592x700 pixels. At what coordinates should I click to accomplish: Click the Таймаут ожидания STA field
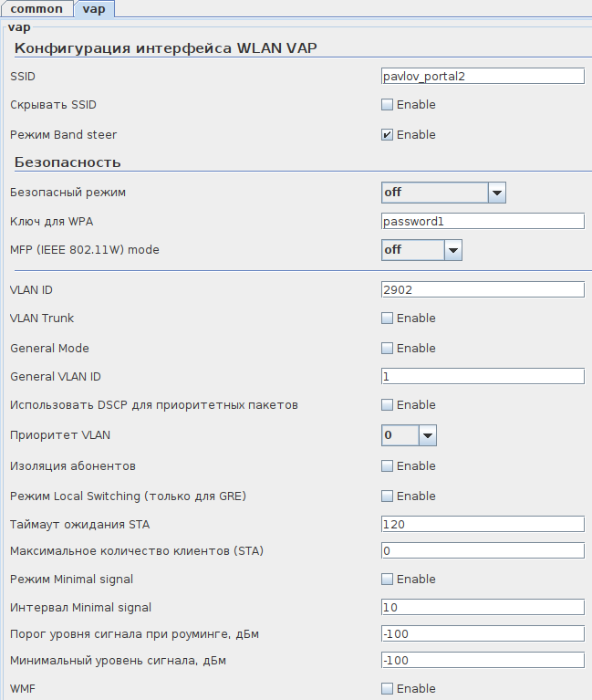(482, 524)
